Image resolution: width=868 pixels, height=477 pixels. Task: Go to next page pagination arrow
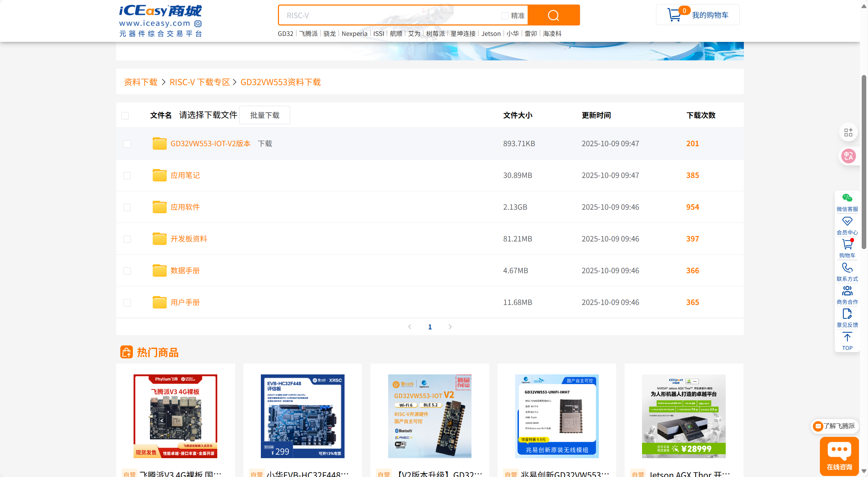tap(450, 327)
